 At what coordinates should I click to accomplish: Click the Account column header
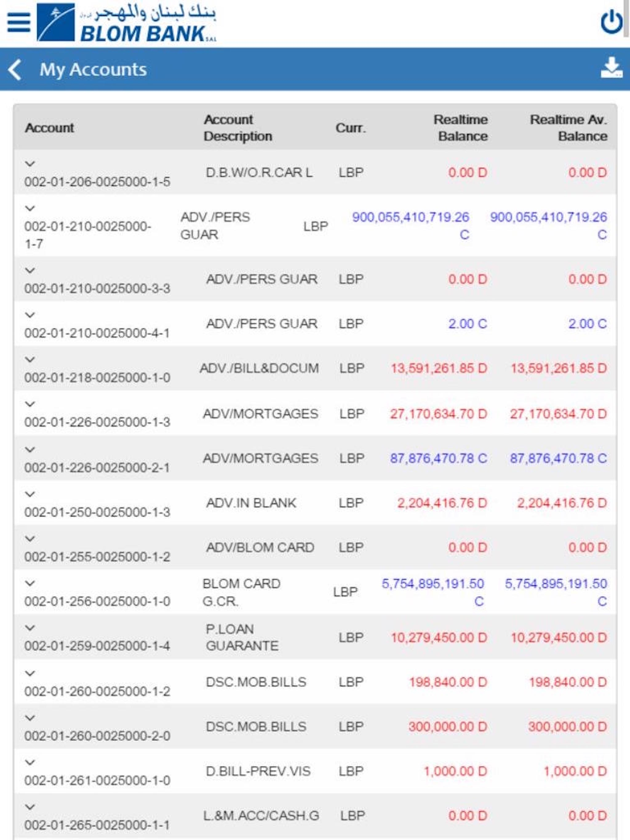[x=50, y=128]
